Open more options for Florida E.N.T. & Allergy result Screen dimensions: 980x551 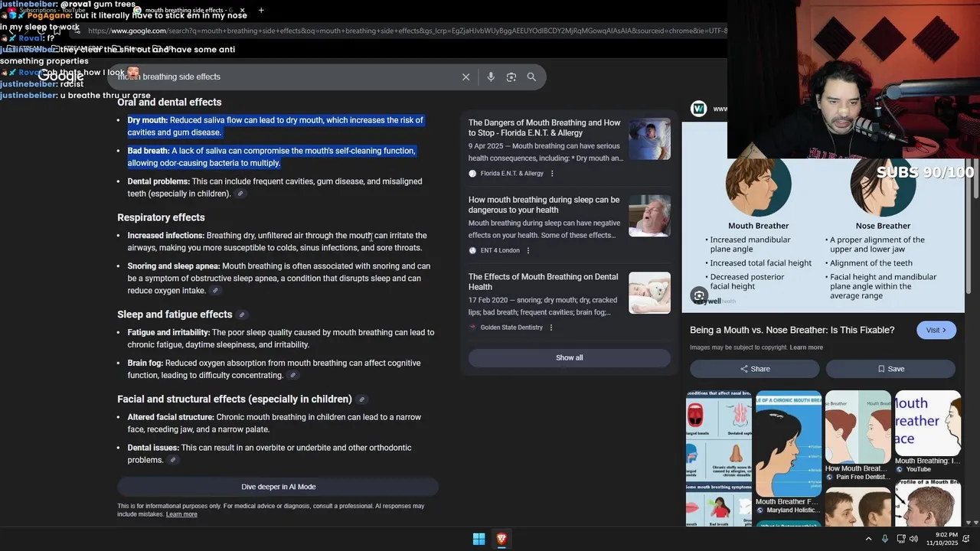coord(552,174)
